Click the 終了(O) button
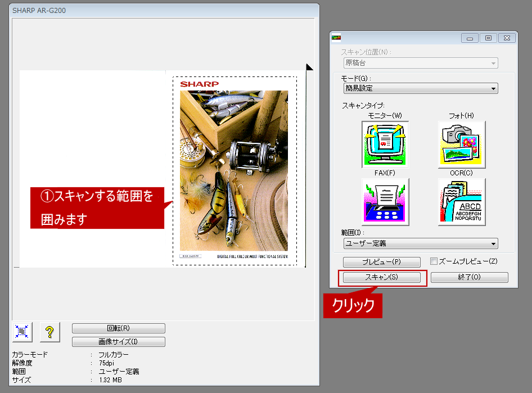This screenshot has height=393, width=532. click(469, 277)
